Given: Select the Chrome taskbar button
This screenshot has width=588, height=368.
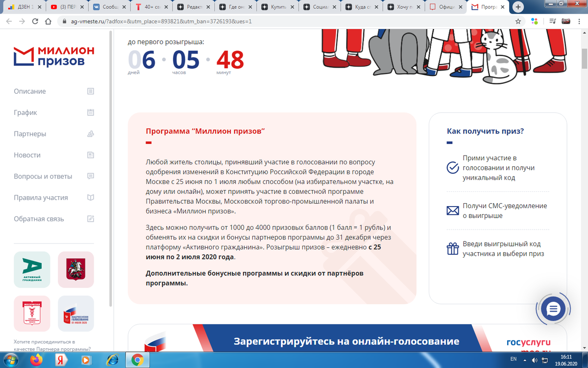Looking at the screenshot, I should click(138, 361).
